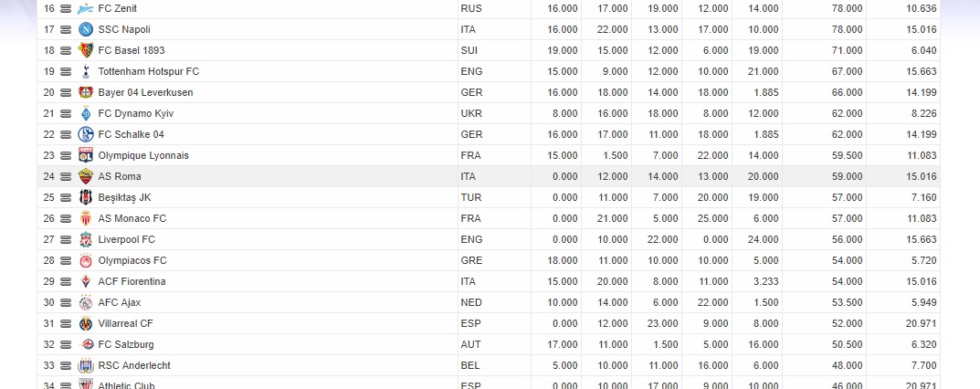Click the AFC Ajax badge
980x389 pixels.
click(x=86, y=303)
